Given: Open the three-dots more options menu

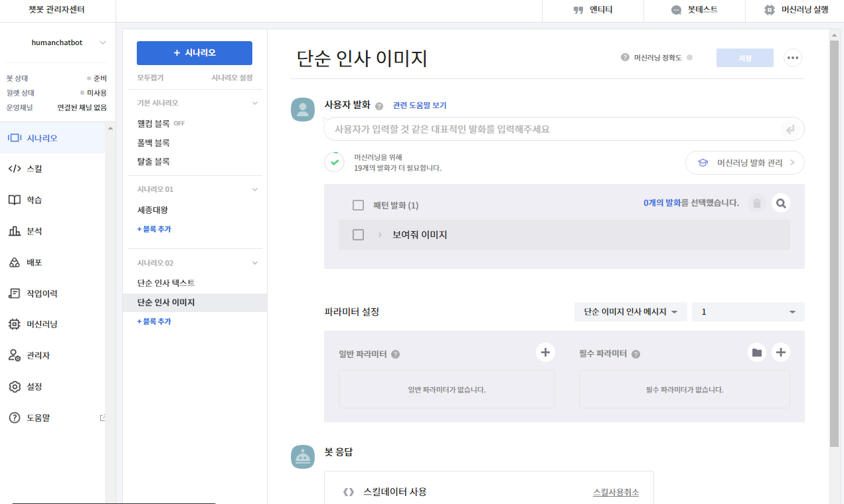Looking at the screenshot, I should click(x=792, y=58).
